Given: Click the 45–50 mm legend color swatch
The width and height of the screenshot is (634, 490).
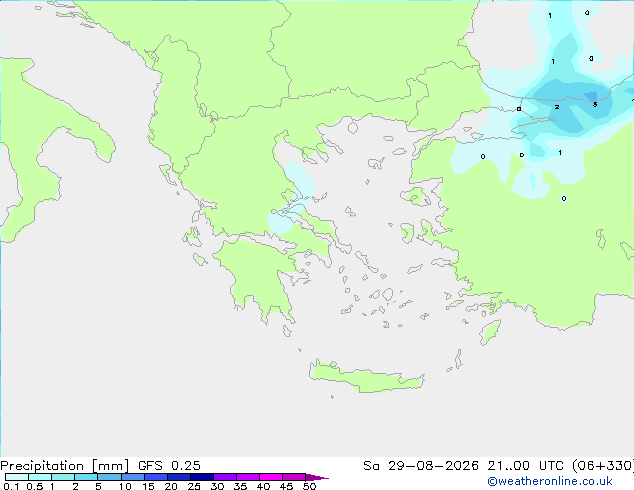Looking at the screenshot, I should [294, 477].
